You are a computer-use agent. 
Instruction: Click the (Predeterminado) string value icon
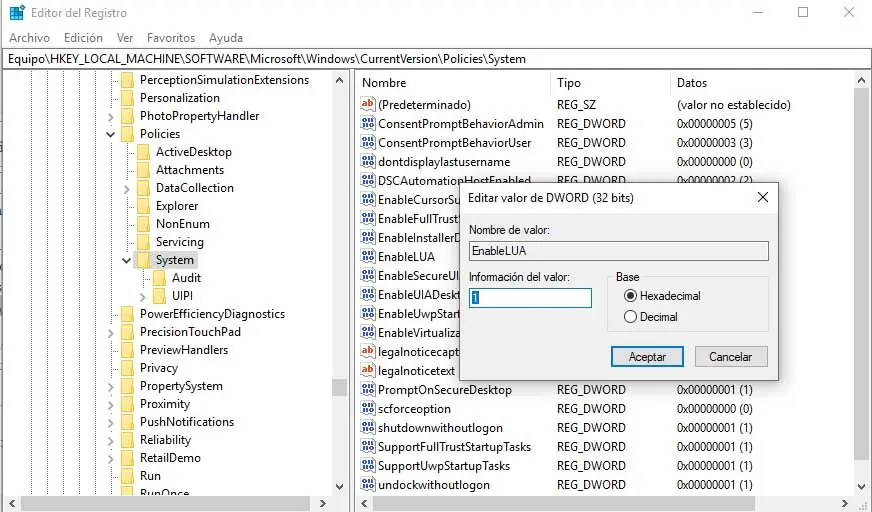click(x=368, y=104)
